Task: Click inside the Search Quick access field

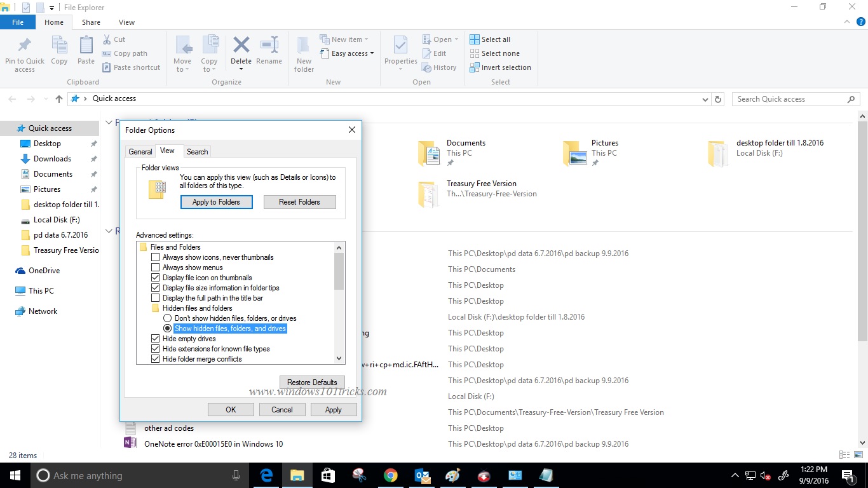Action: pyautogui.click(x=788, y=98)
